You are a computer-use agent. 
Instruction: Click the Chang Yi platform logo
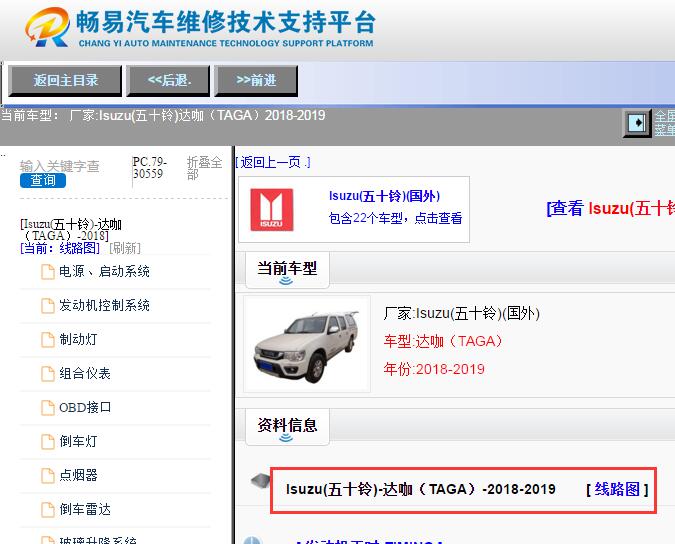[x=200, y=27]
